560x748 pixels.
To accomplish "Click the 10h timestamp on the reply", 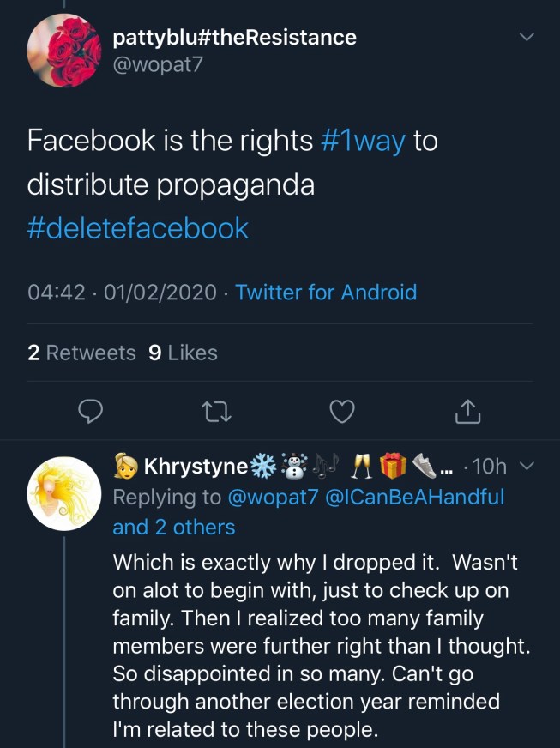I will (x=489, y=467).
